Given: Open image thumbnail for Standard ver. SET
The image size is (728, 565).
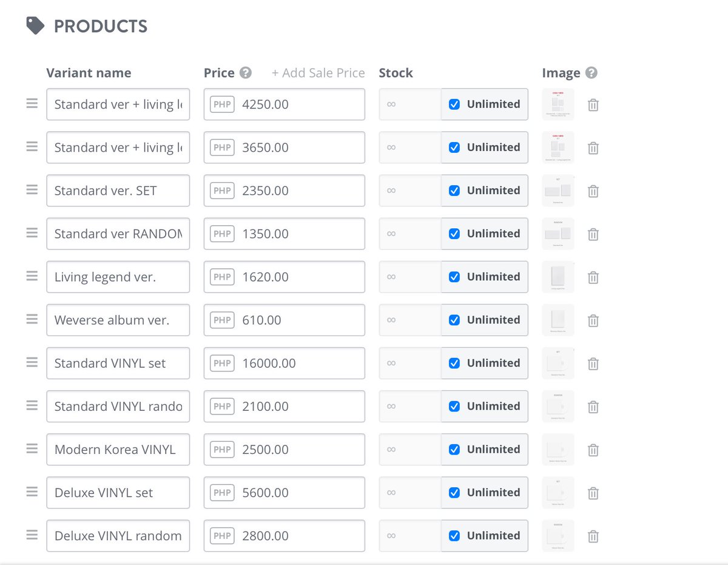Looking at the screenshot, I should (558, 191).
